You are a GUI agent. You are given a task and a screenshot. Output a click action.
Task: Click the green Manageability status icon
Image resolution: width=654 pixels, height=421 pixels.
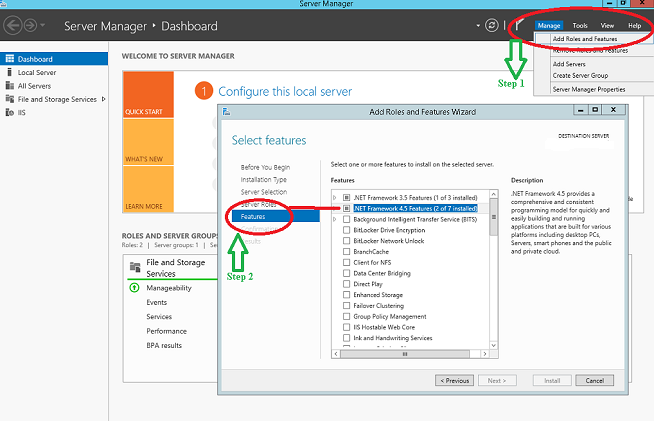click(134, 287)
